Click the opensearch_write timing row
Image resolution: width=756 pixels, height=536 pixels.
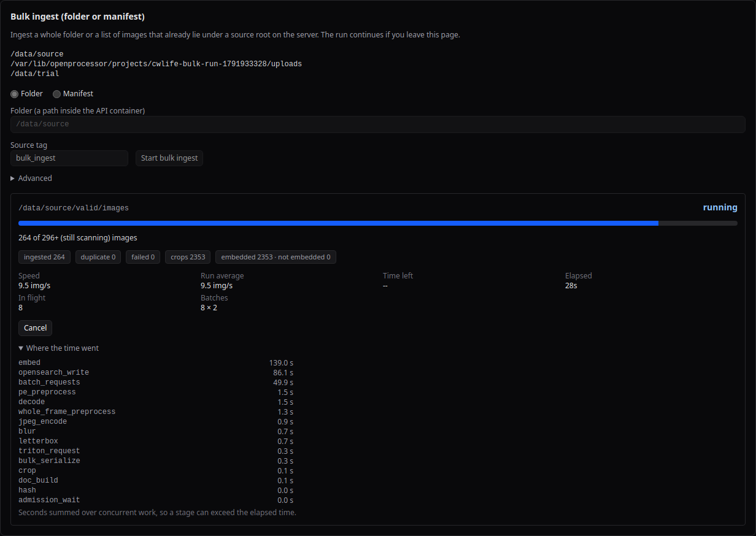coord(156,373)
